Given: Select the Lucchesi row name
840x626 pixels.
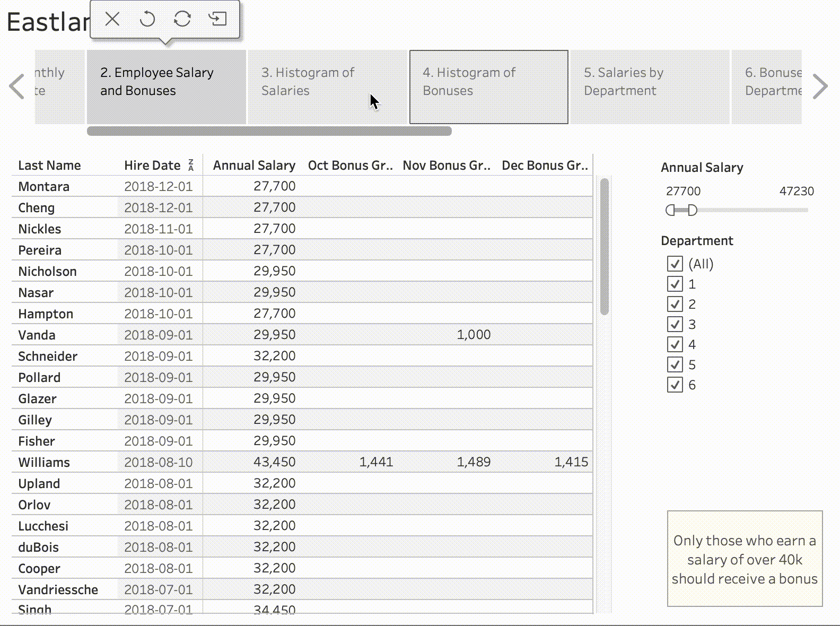Looking at the screenshot, I should [43, 526].
